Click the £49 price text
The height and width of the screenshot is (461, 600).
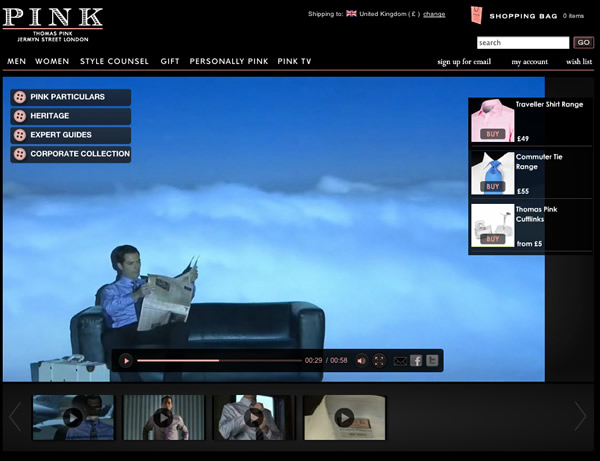pyautogui.click(x=523, y=138)
